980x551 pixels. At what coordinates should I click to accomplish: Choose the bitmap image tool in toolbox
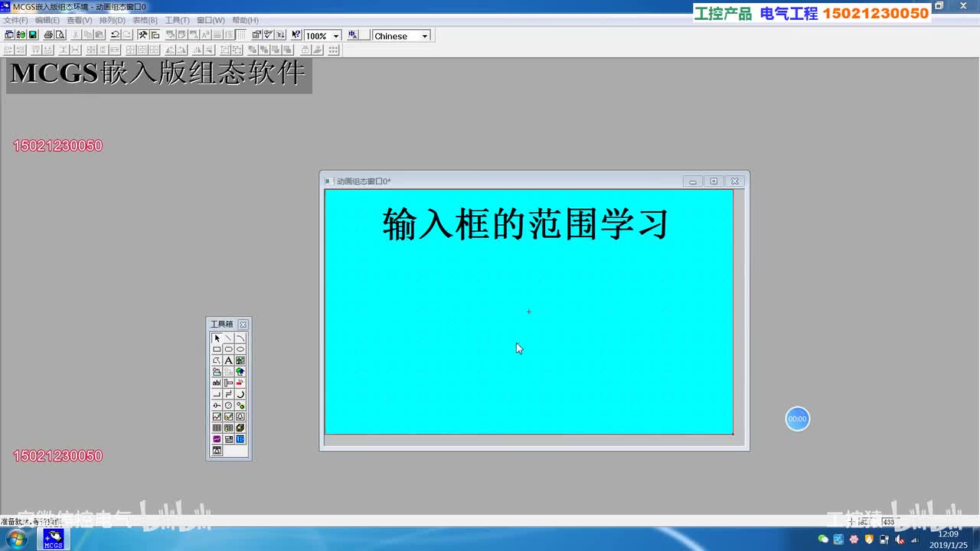pos(240,360)
